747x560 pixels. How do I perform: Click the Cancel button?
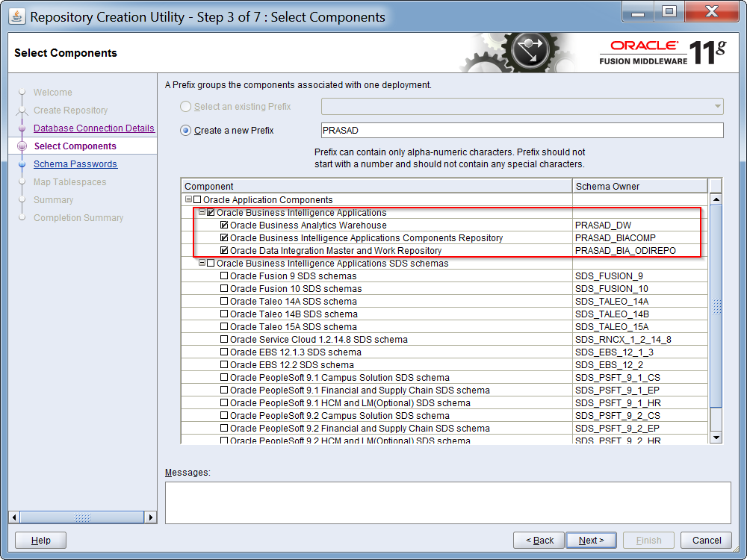706,540
